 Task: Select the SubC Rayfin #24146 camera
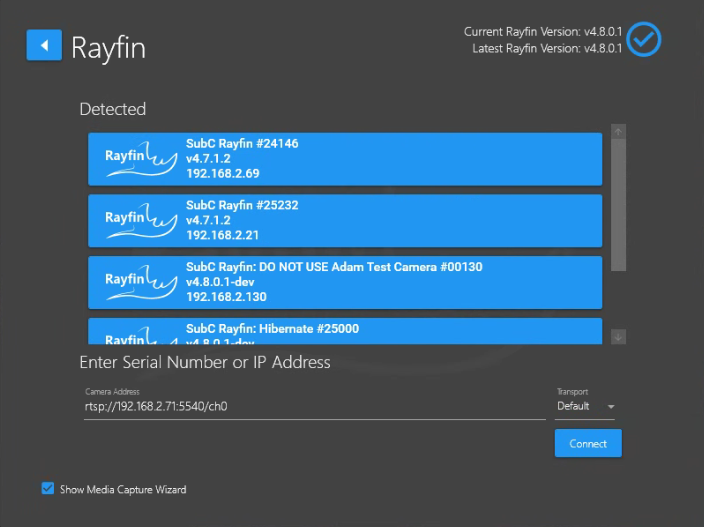pos(345,159)
